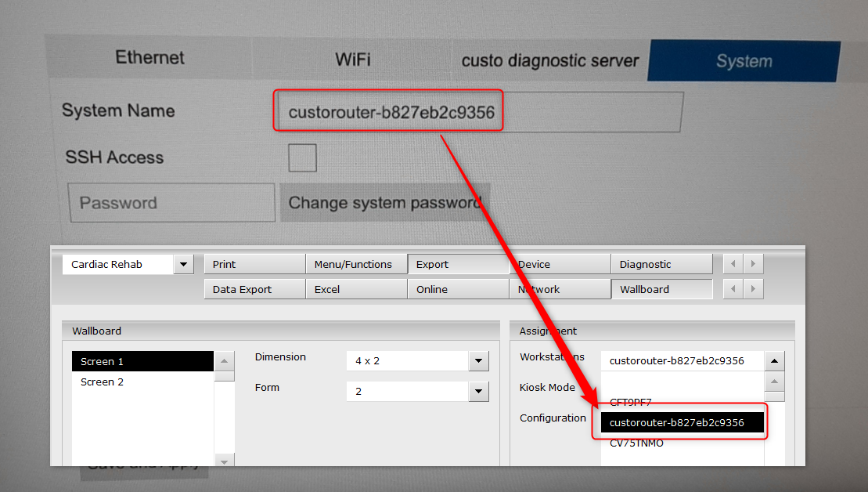Switch to the Online sub-tab
The width and height of the screenshot is (868, 492).
pos(459,289)
